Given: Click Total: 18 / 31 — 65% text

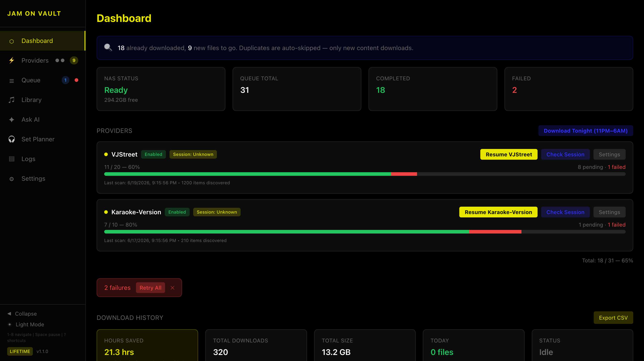Looking at the screenshot, I should (608, 261).
